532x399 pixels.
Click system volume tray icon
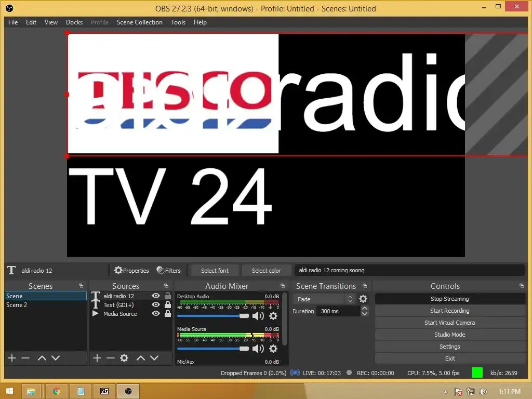[x=483, y=392]
